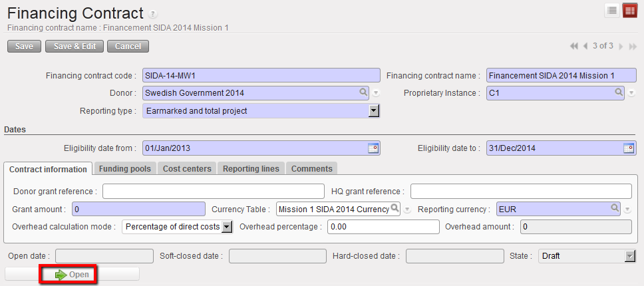Open Eligibility date from calendar picker
644x286 pixels.
[x=373, y=148]
